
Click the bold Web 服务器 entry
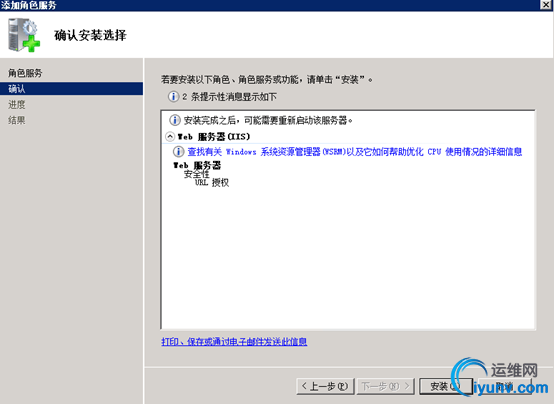pyautogui.click(x=197, y=165)
